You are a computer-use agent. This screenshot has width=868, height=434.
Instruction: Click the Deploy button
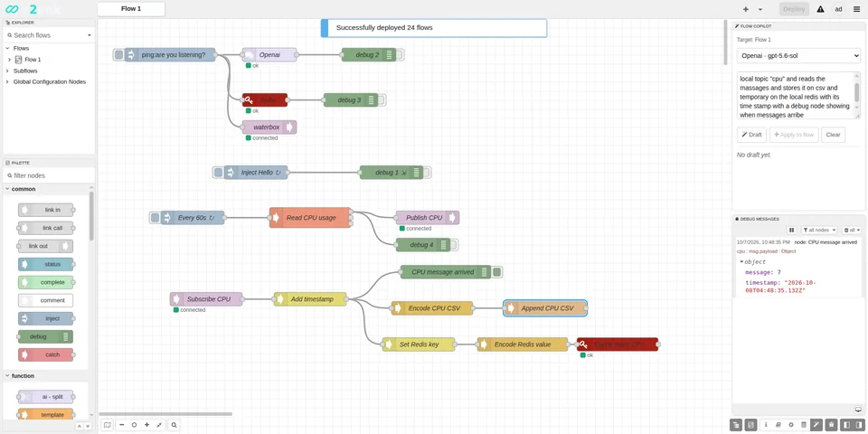(x=794, y=9)
